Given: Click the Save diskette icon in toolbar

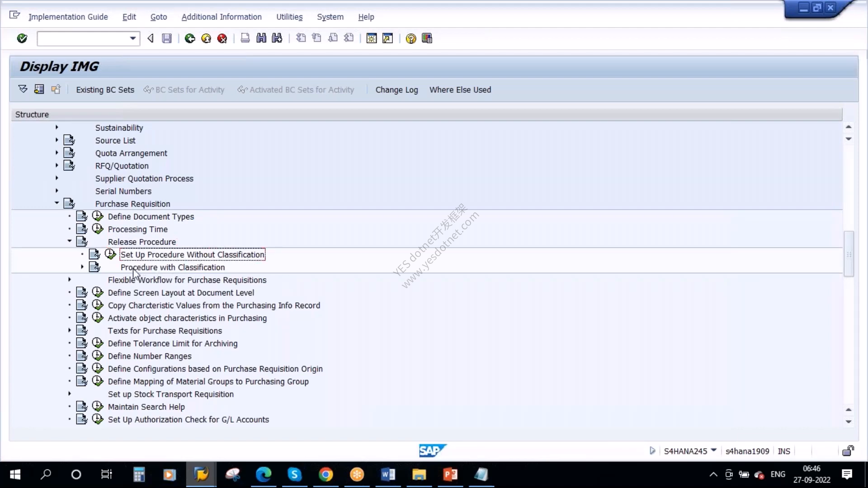Looking at the screenshot, I should tap(167, 38).
